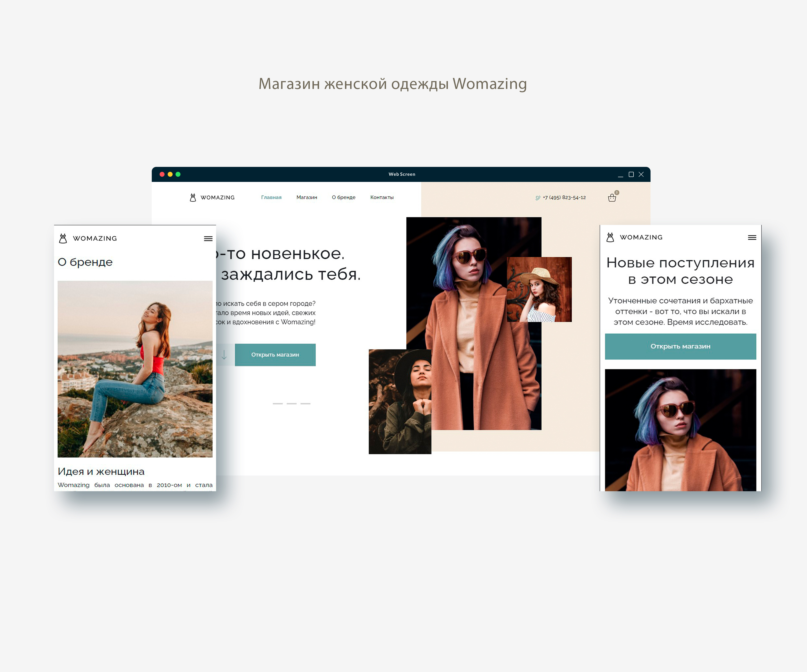The width and height of the screenshot is (807, 672).
Task: Open hamburger menu on right mobile screen
Action: [752, 237]
